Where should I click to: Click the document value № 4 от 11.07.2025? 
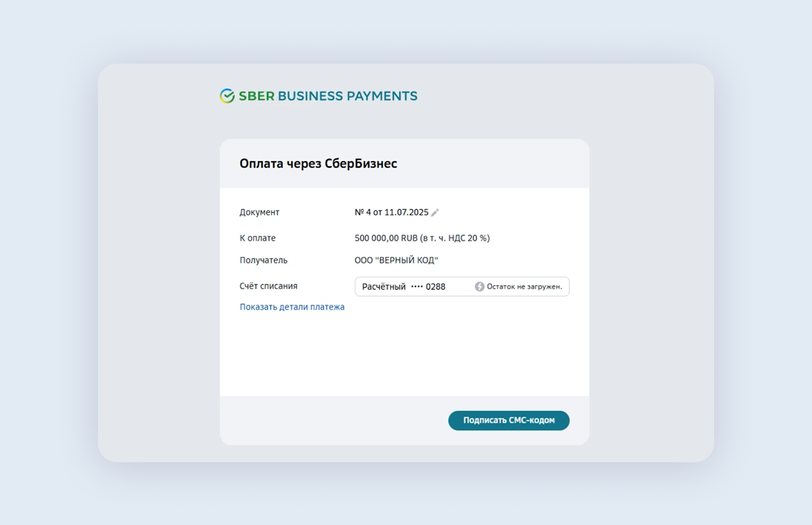(x=392, y=212)
